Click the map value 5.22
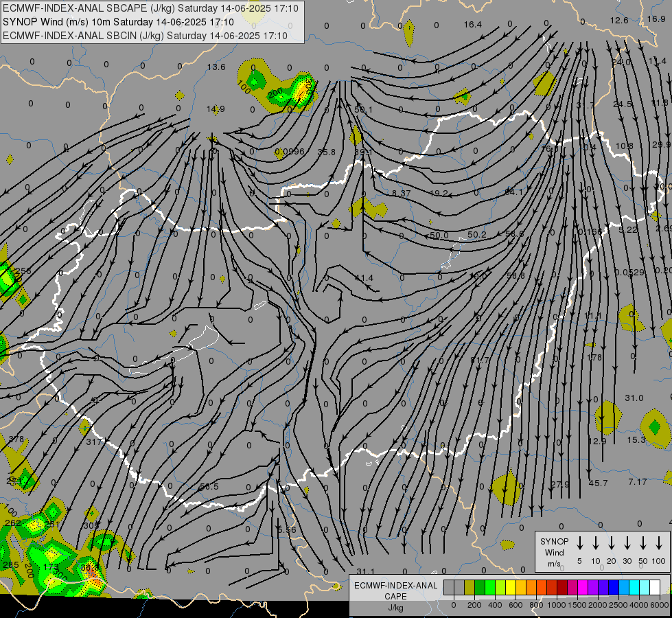Screen dimensions: 672x618 coord(628,230)
